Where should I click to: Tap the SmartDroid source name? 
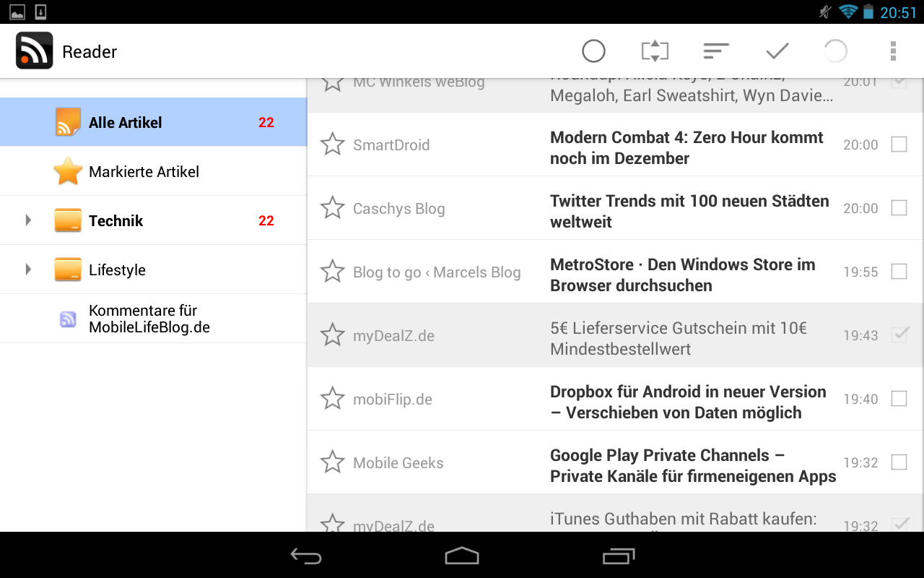click(391, 144)
